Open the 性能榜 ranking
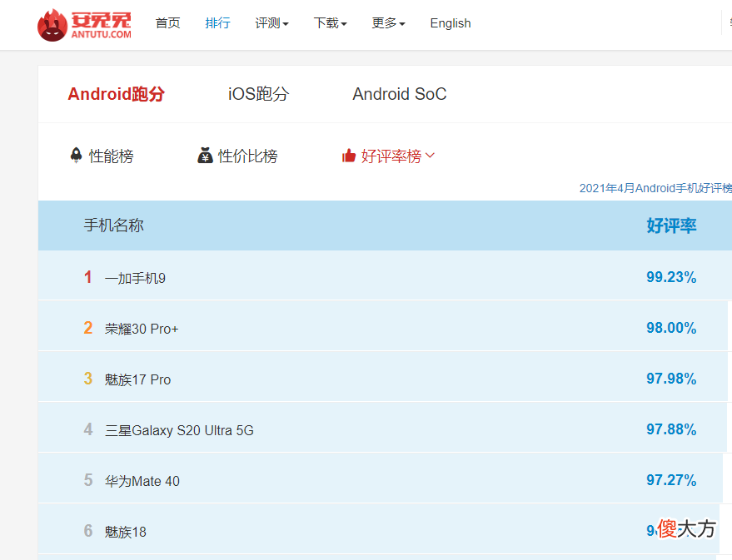The width and height of the screenshot is (732, 560). tap(111, 156)
